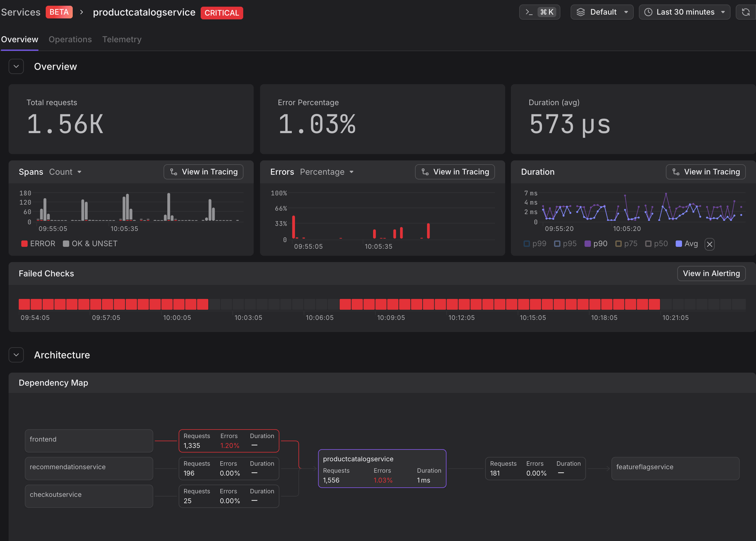Click tracing icon in Errors panel button
The width and height of the screenshot is (756, 541).
click(425, 172)
